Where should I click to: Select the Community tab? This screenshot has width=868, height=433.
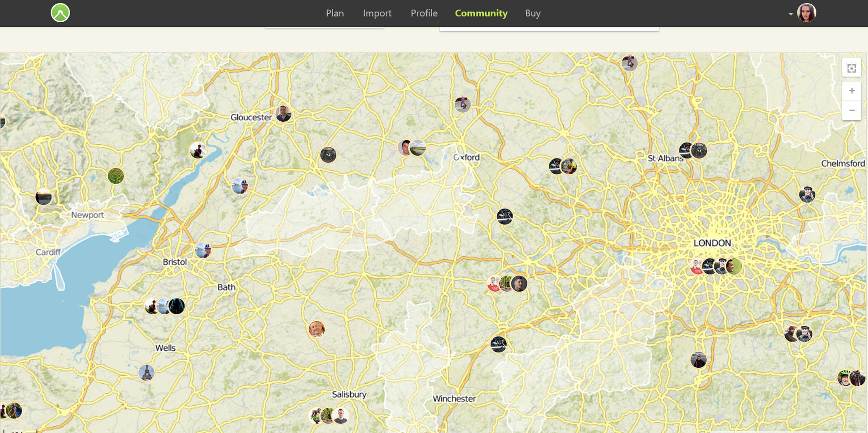click(481, 13)
